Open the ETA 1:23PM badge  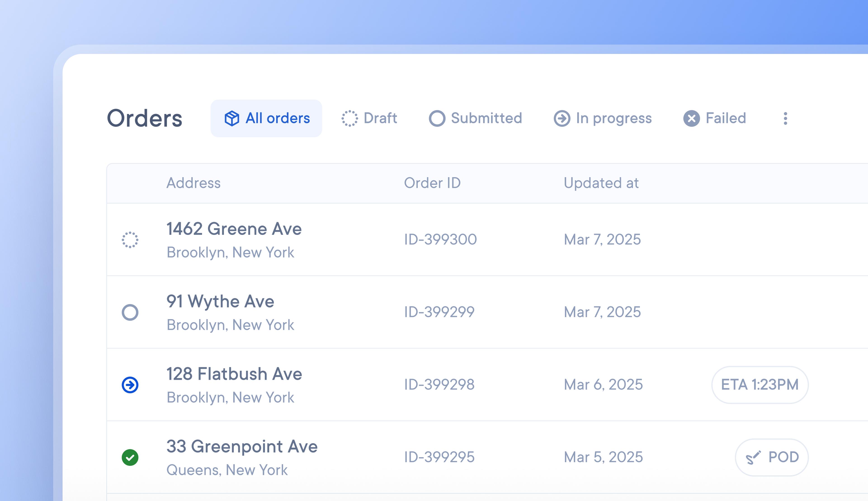(x=760, y=385)
